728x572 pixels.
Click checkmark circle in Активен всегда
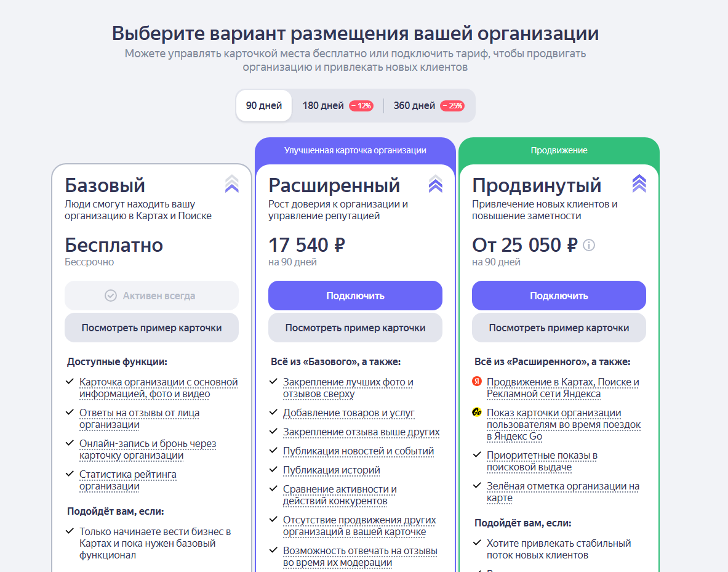pos(111,296)
